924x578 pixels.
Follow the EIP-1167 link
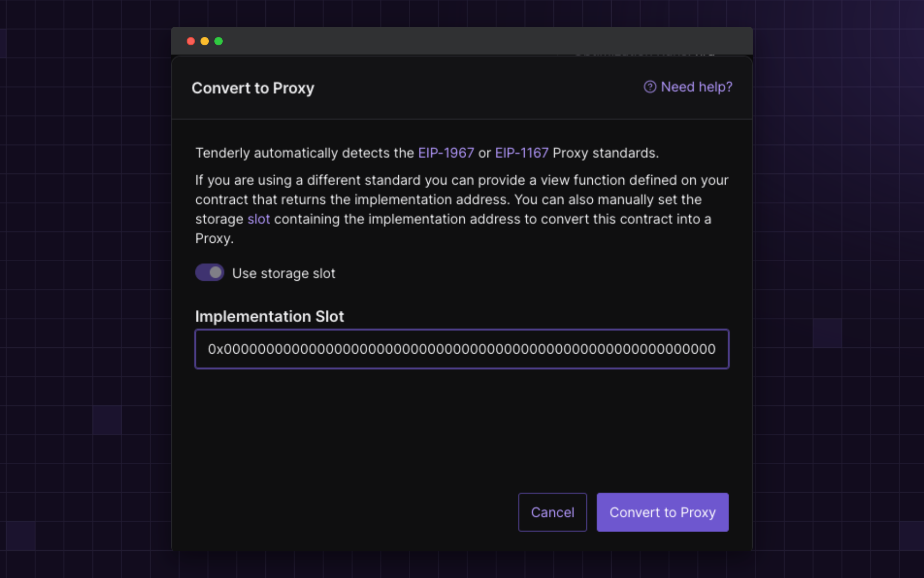pos(521,153)
